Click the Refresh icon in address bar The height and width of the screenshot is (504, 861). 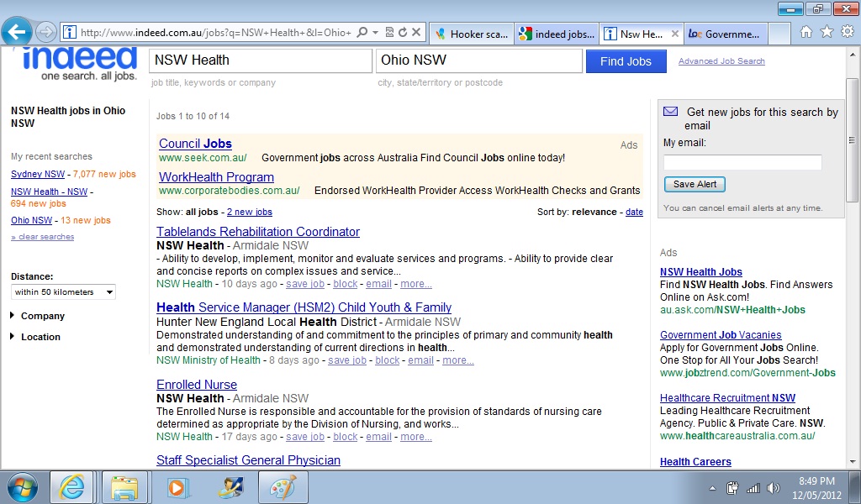[x=403, y=33]
